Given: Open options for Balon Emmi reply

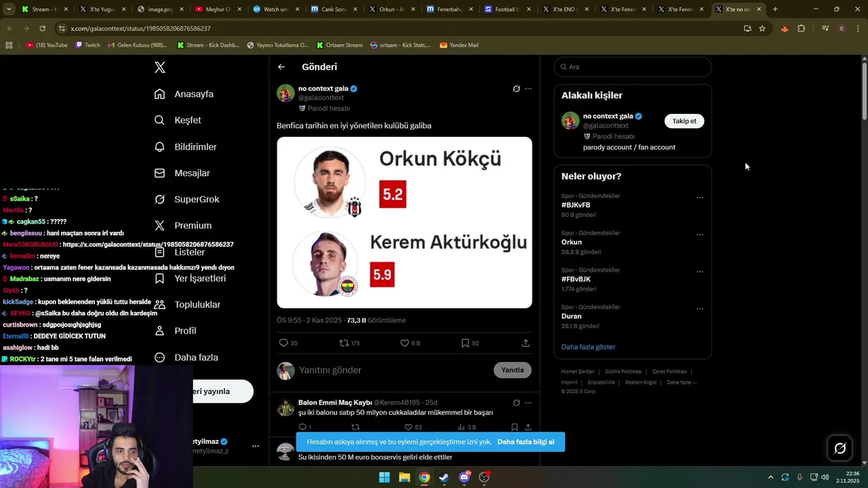Looking at the screenshot, I should 528,403.
